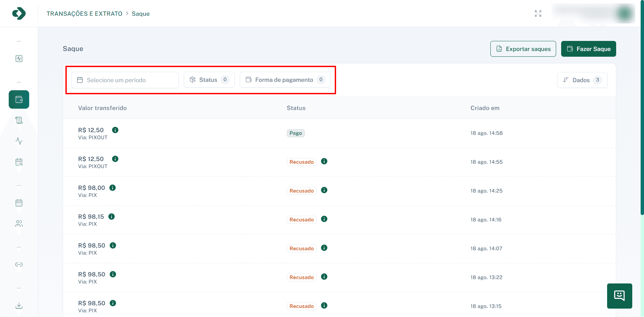Click the page vertical scrollbar
This screenshot has height=317, width=644.
tap(642, 107)
